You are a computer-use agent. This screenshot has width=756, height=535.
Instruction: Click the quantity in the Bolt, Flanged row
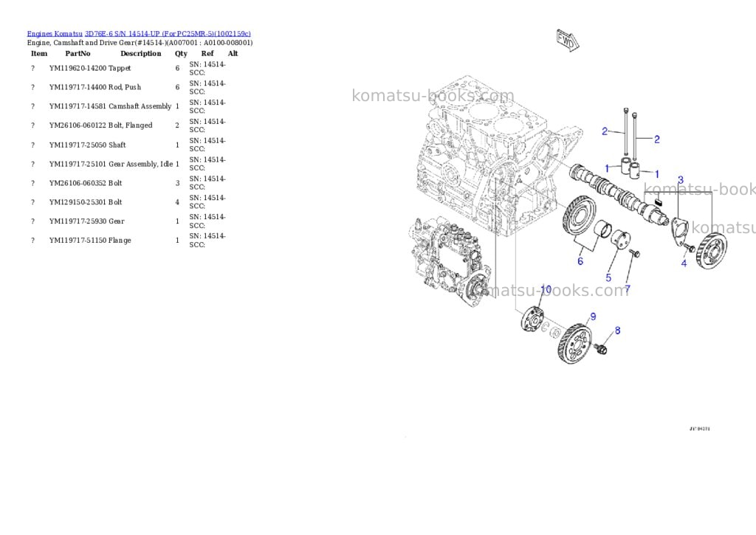[x=177, y=125]
